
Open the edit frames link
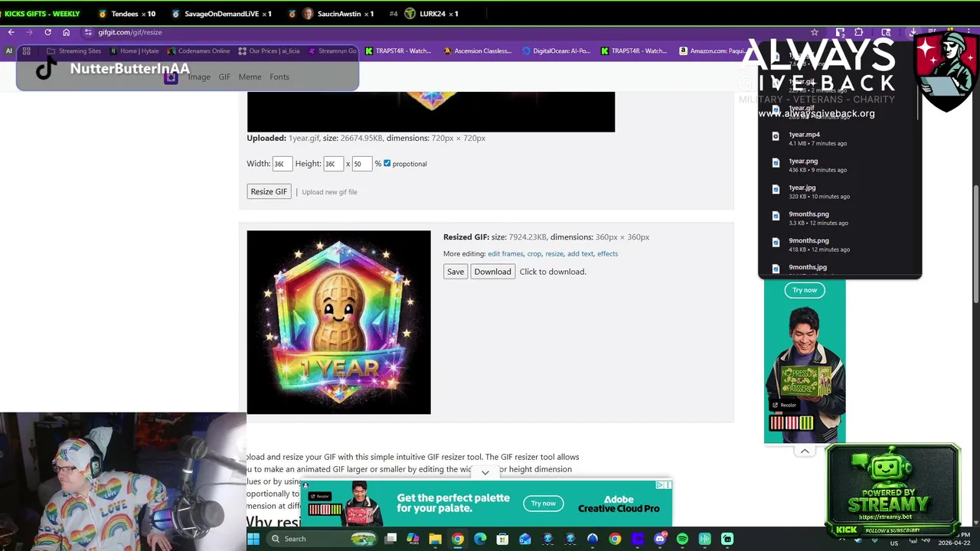[x=505, y=254]
